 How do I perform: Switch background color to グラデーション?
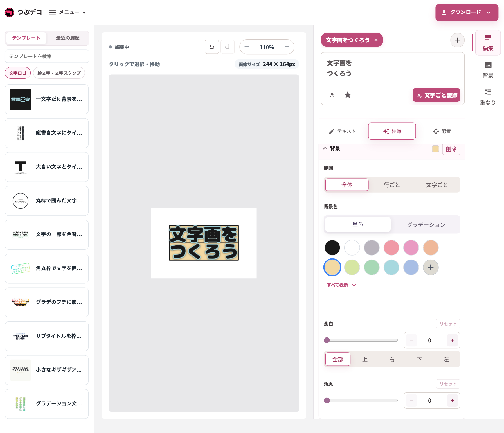click(x=426, y=225)
